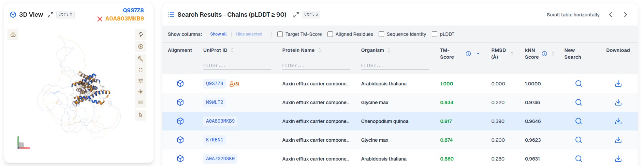Open the Q9S7Z8 UniProt ID link

coord(215,84)
